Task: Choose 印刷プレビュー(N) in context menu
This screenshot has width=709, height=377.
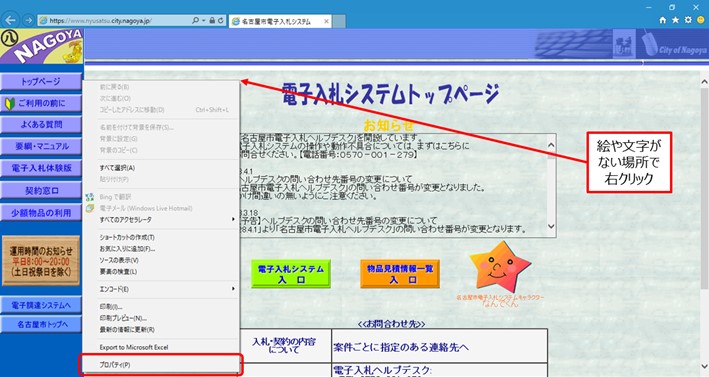Action: 161,318
